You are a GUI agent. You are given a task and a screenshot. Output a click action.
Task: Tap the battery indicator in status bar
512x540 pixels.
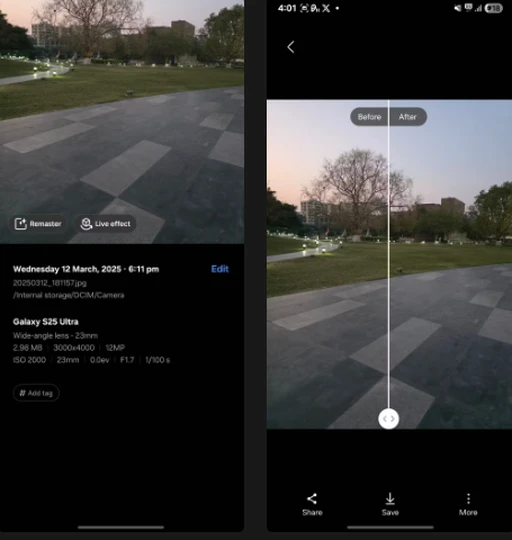coord(493,8)
